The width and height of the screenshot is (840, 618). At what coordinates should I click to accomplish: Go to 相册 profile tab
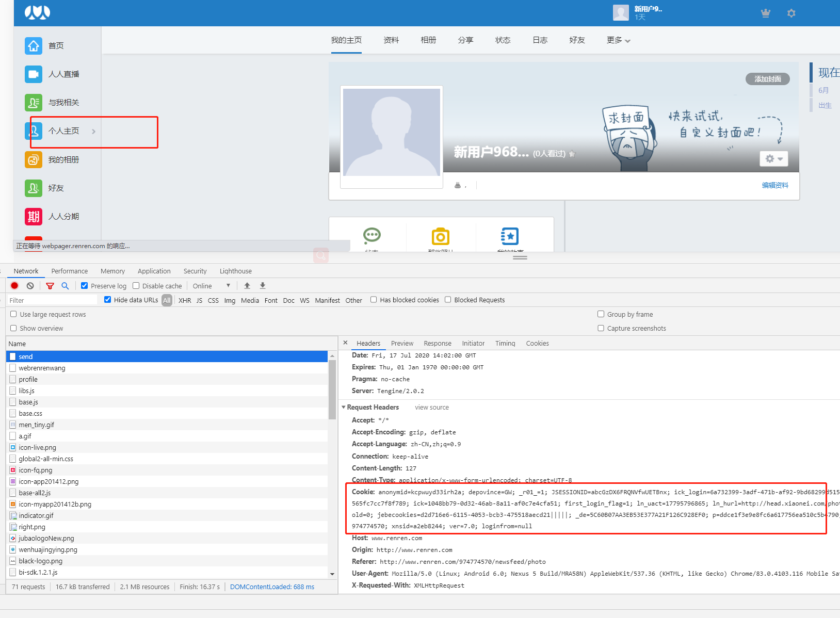[428, 40]
